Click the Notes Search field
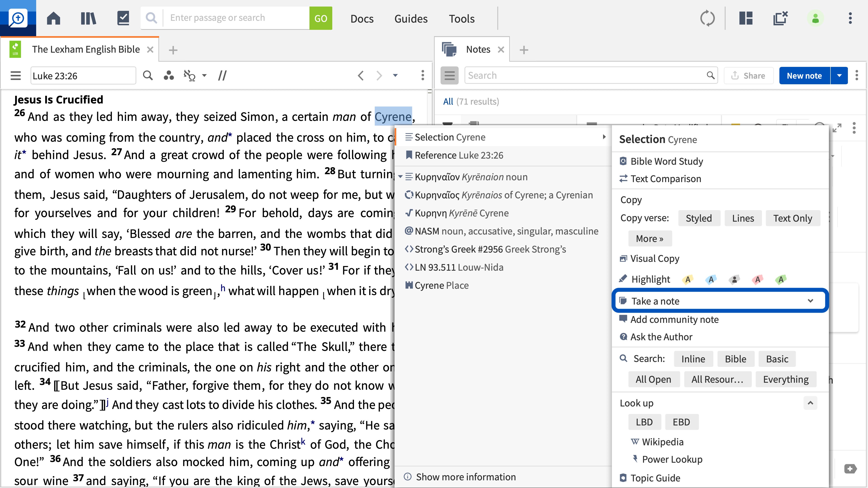 pyautogui.click(x=591, y=75)
